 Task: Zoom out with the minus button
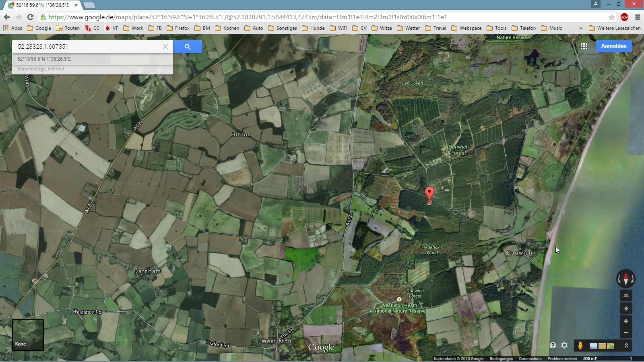coord(626,333)
